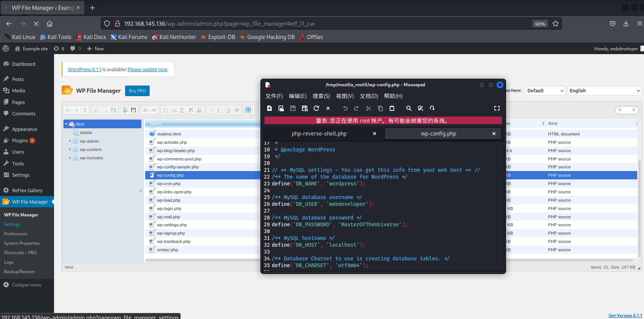Open the Mousepad 帮助(H) menu
Image resolution: width=644 pixels, height=319 pixels.
coord(393,96)
